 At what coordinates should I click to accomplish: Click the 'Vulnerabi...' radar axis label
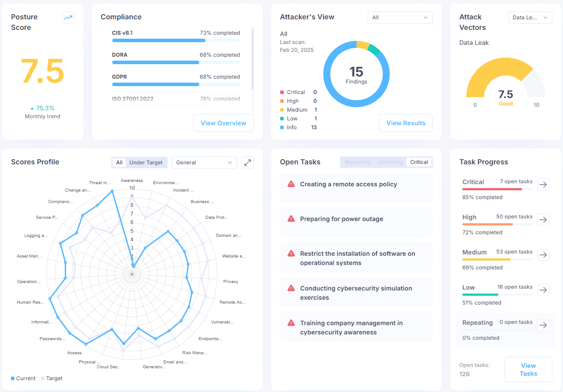pos(223,322)
